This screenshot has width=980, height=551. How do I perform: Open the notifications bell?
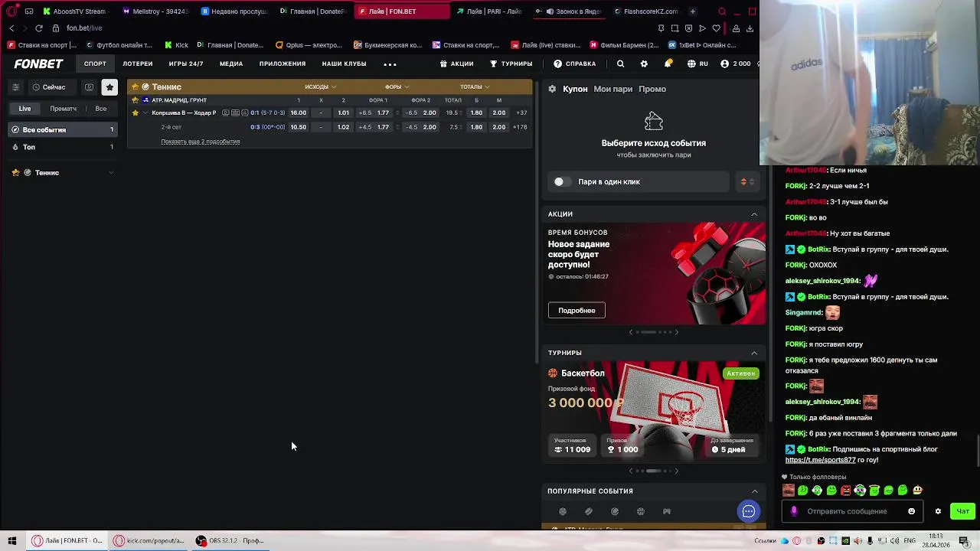[668, 64]
